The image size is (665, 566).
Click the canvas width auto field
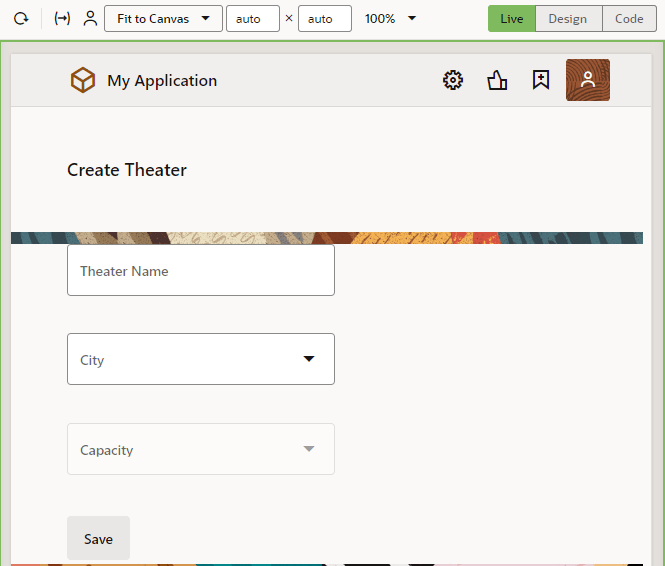pos(253,19)
